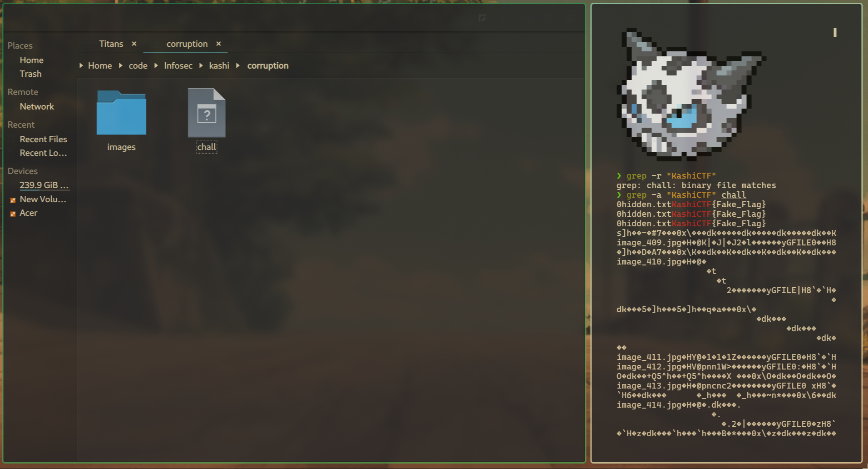Select the chall unknown-type file icon

(x=207, y=113)
